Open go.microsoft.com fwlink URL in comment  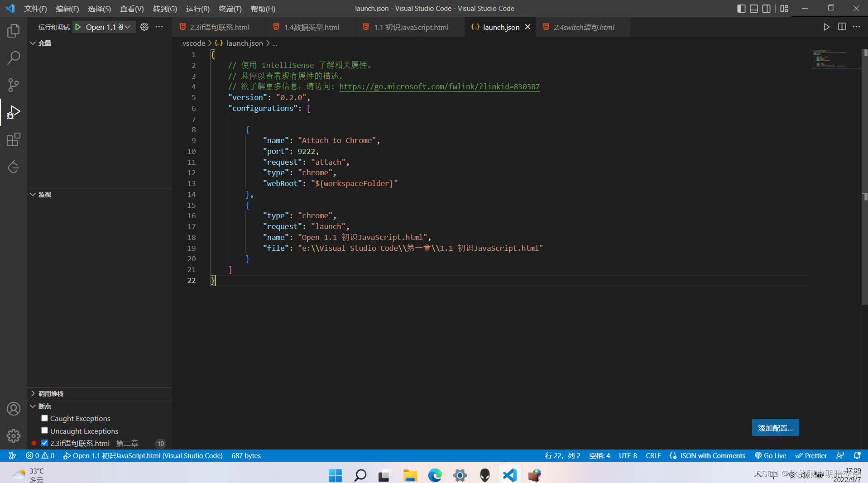pos(439,86)
